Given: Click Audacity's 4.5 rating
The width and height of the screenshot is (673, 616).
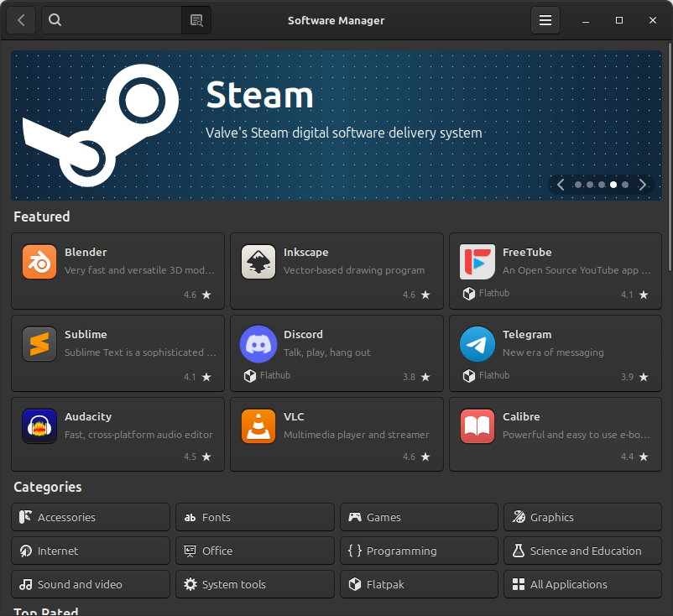Looking at the screenshot, I should [197, 457].
